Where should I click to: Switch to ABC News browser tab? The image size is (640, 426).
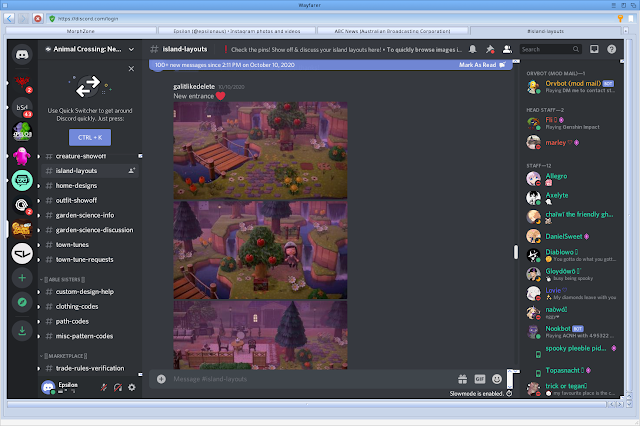(x=392, y=31)
